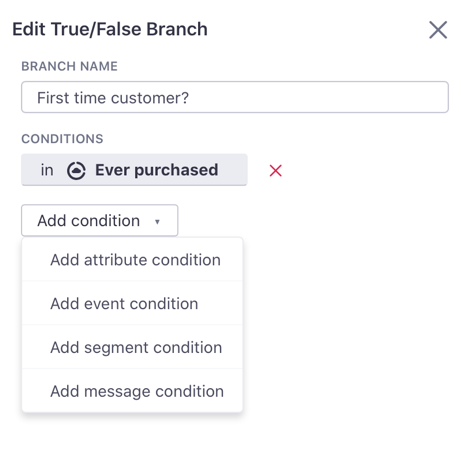Click the Branch Name input field
462x449 pixels.
(x=235, y=97)
